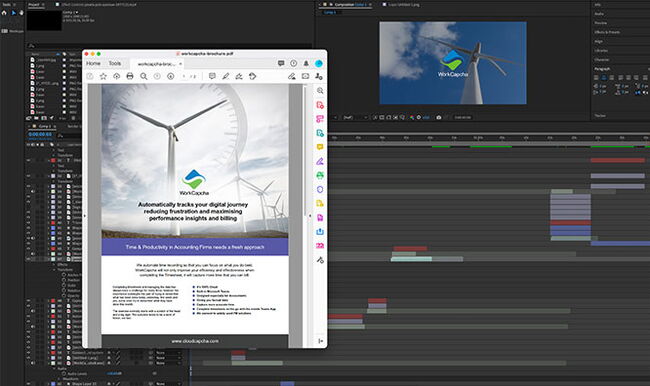Click the page number field in Acrobat
The image size is (650, 386).
pyautogui.click(x=184, y=76)
